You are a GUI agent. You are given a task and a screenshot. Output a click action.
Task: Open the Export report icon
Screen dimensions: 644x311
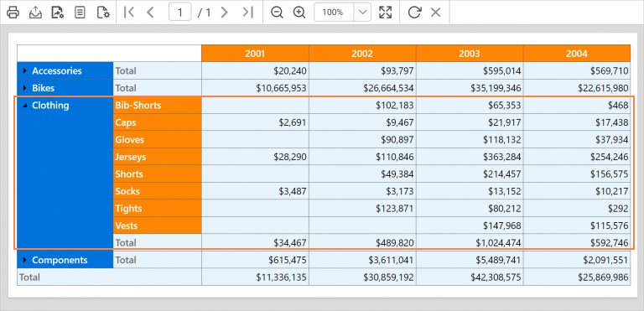(35, 13)
